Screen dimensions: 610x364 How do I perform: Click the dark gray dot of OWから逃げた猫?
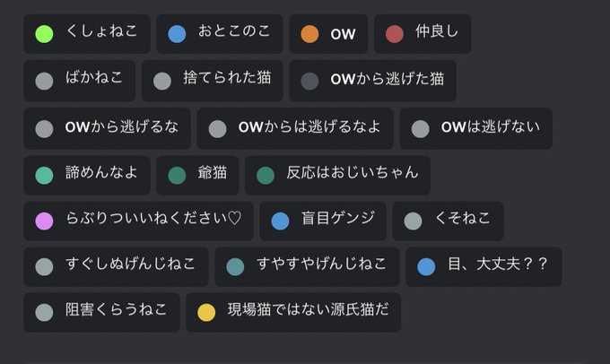pyautogui.click(x=309, y=82)
